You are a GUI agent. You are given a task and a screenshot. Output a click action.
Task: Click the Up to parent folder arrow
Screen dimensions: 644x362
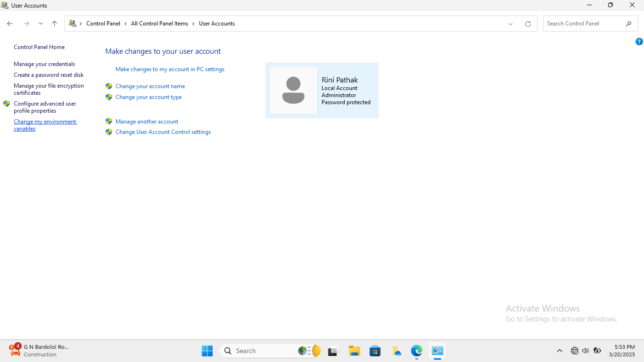coord(54,24)
